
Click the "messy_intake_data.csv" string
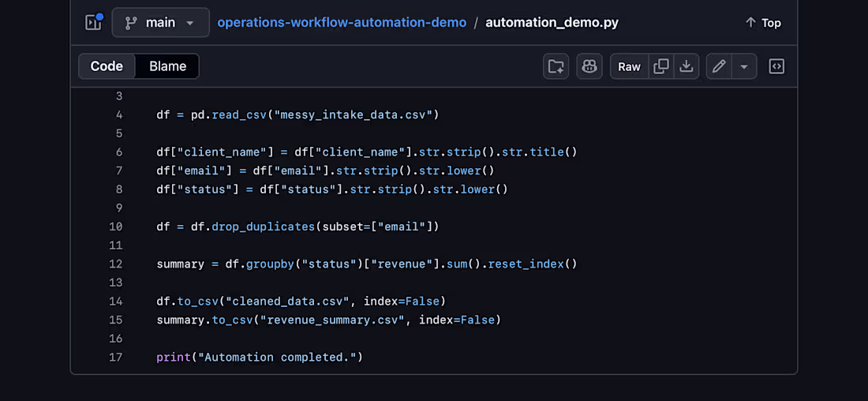pyautogui.click(x=354, y=115)
